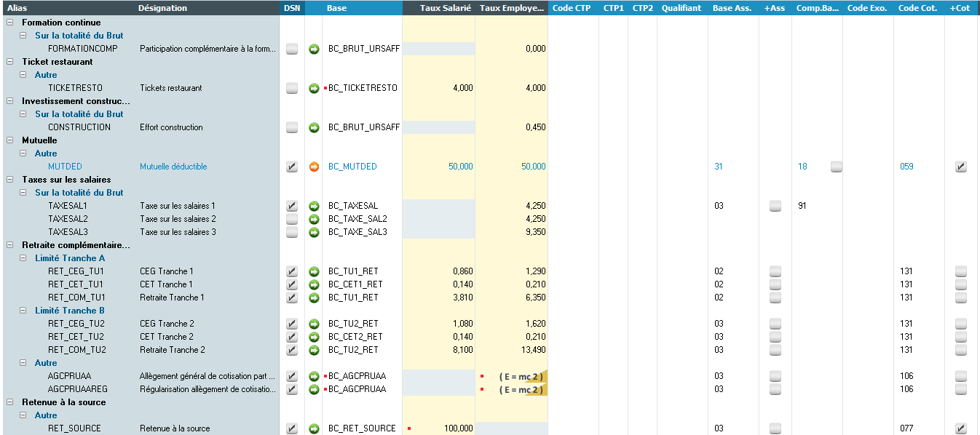Click the green arrow icon in FORMATIONCOMP row
The width and height of the screenshot is (980, 435).
click(314, 49)
